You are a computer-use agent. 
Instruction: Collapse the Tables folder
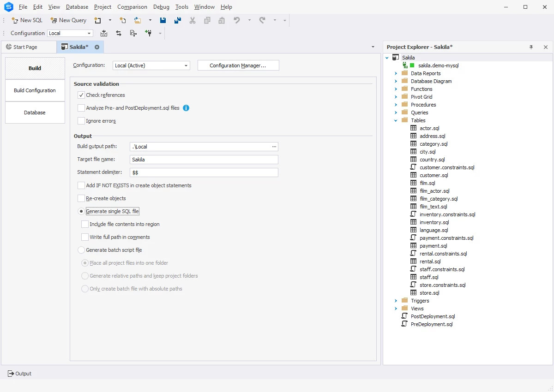point(396,120)
